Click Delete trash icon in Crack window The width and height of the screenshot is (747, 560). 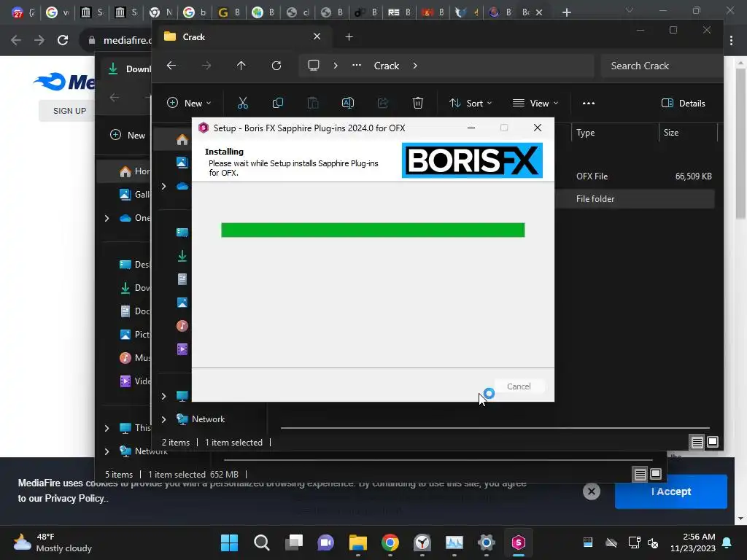point(418,103)
